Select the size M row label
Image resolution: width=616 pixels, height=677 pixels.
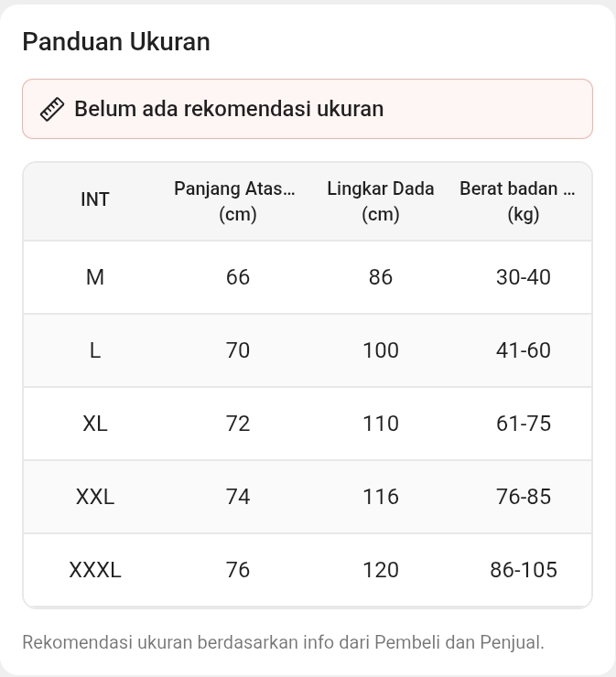pos(95,277)
